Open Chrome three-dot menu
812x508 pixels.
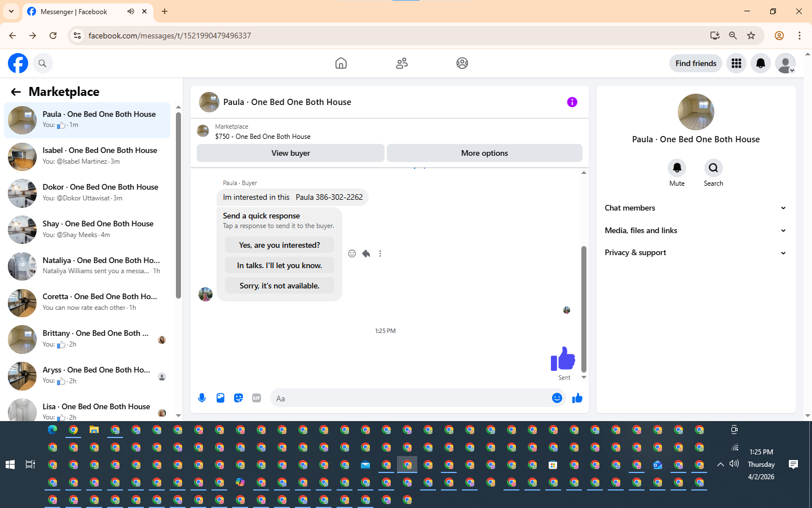point(800,36)
